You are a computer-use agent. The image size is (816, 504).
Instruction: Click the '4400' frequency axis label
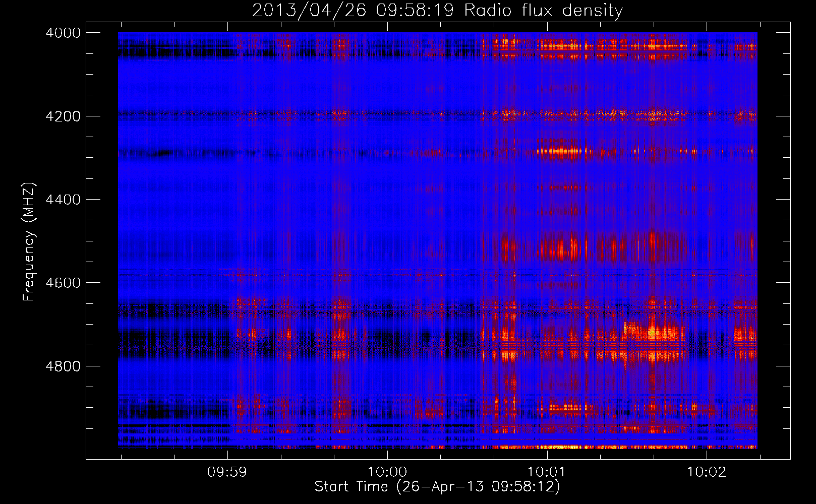point(63,200)
